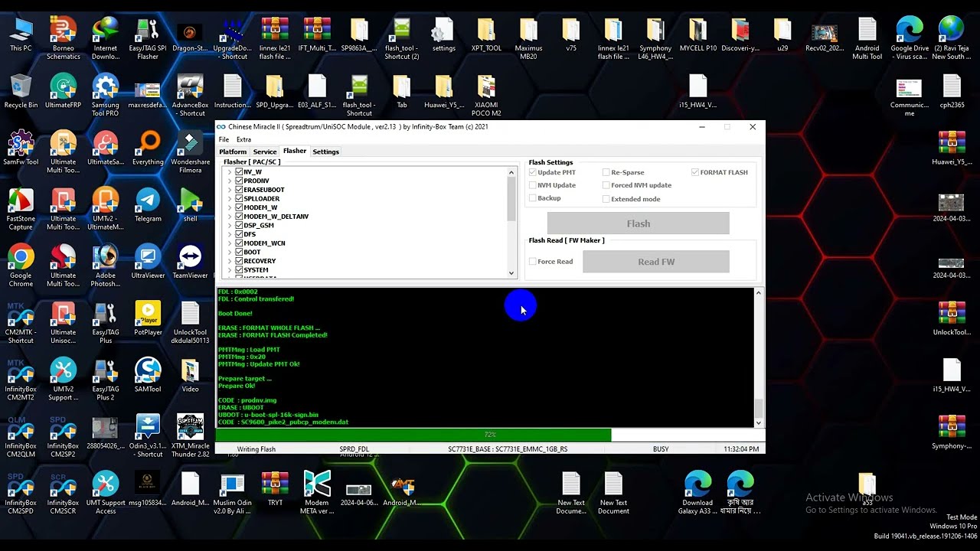Screen dimensions: 980x551
Task: Open the FastStone Capture icon
Action: [21, 209]
